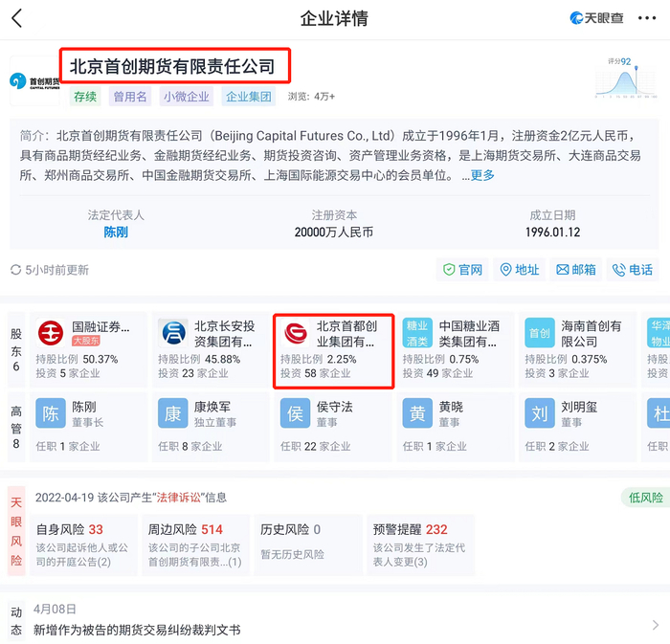Tap 投资 58 家企业 text
670x644 pixels.
pyautogui.click(x=315, y=373)
